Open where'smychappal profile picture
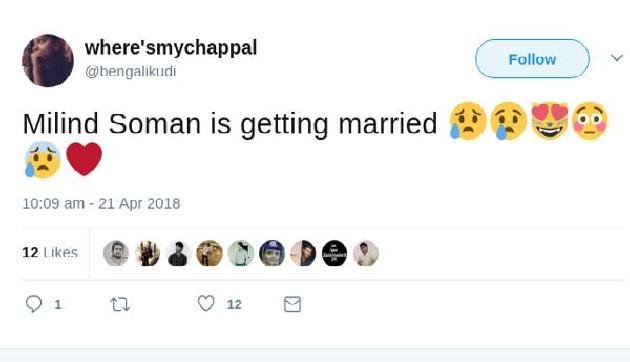The image size is (630, 362). point(48,61)
